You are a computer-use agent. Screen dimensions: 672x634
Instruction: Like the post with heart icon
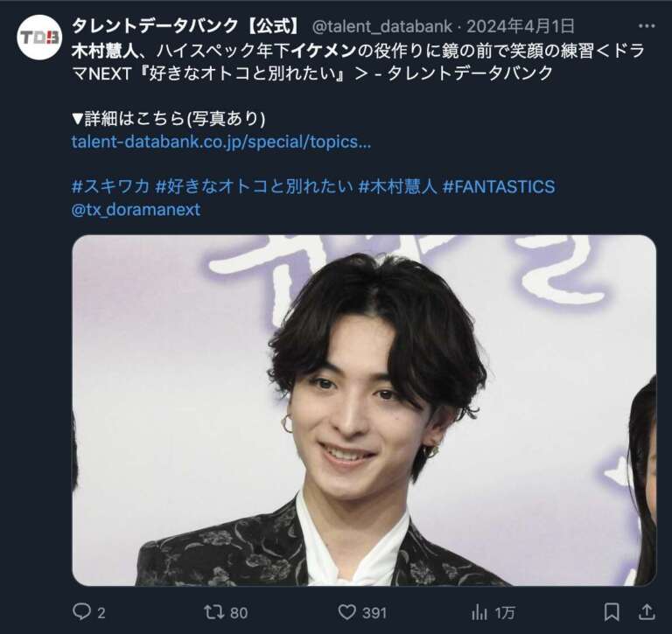[x=347, y=612]
